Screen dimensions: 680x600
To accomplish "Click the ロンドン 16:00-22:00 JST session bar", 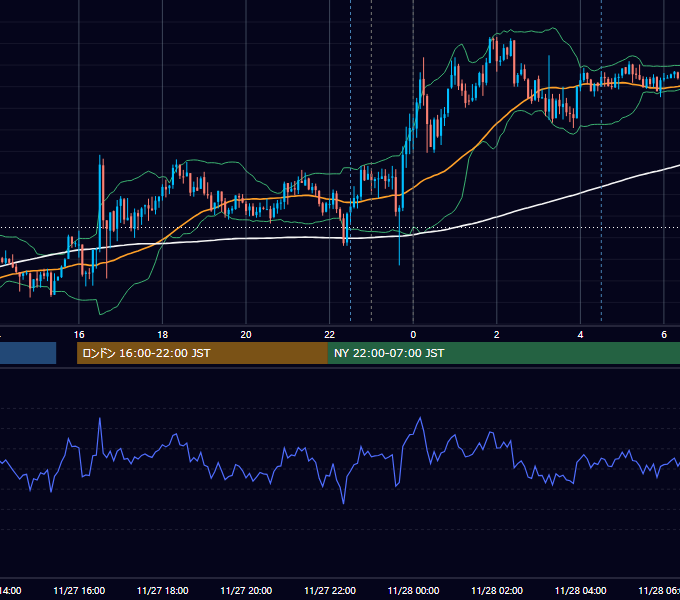I will pyautogui.click(x=202, y=353).
